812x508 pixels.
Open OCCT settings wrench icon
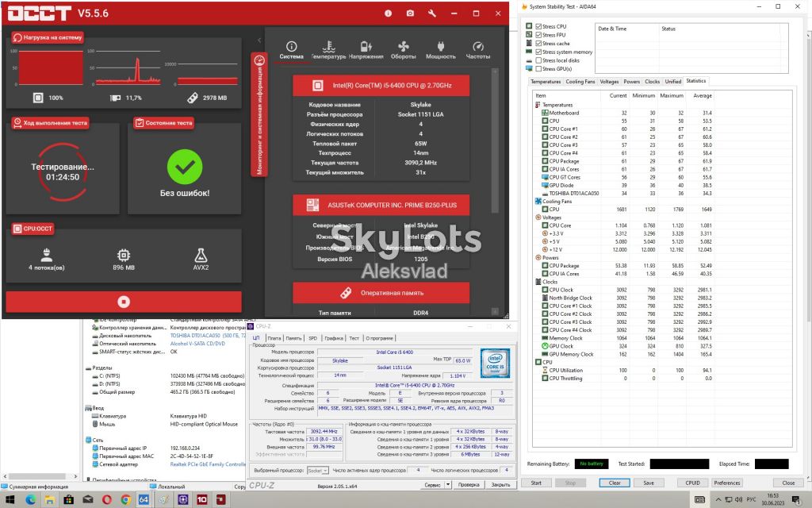432,13
